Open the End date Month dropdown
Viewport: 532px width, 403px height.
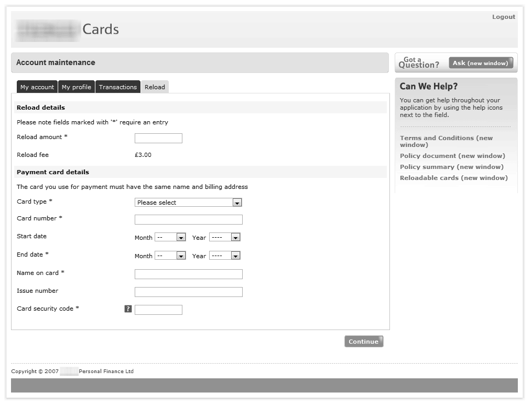click(x=171, y=256)
